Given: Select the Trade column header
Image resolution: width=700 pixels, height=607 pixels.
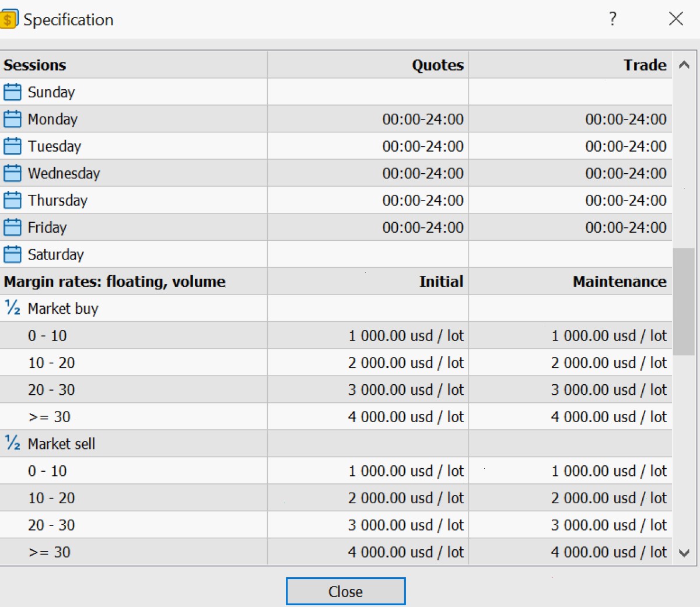Looking at the screenshot, I should (570, 65).
